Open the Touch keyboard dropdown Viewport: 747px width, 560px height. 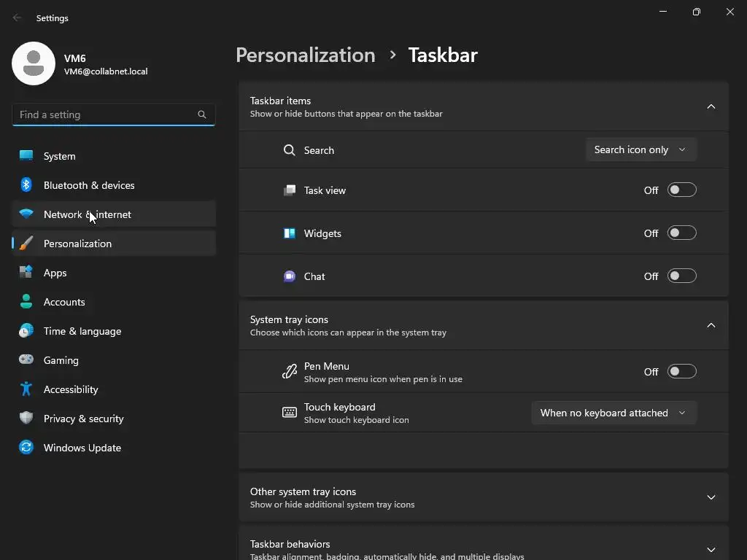pos(614,413)
